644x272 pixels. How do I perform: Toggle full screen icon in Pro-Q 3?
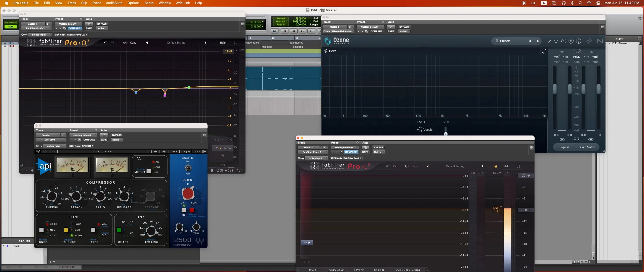235,43
